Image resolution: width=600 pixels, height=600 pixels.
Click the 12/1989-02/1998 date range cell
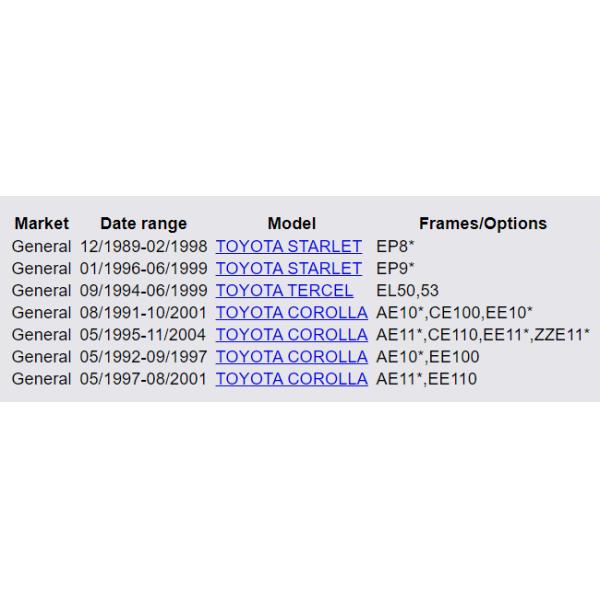(x=143, y=246)
